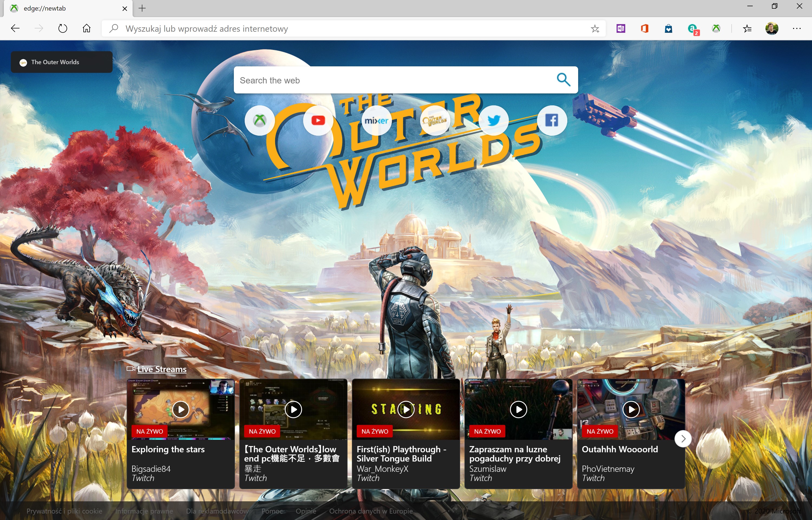Click the blue search magnifier button
The image size is (812, 520).
pyautogui.click(x=563, y=80)
